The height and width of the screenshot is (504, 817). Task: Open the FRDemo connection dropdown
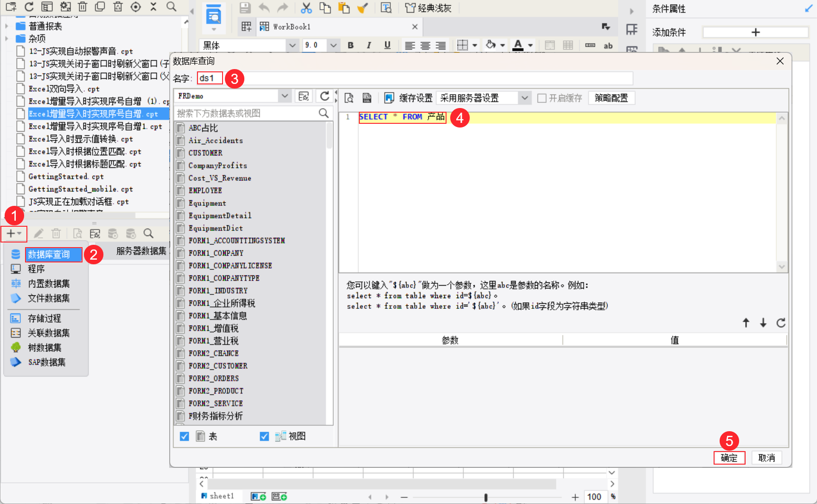tap(285, 96)
